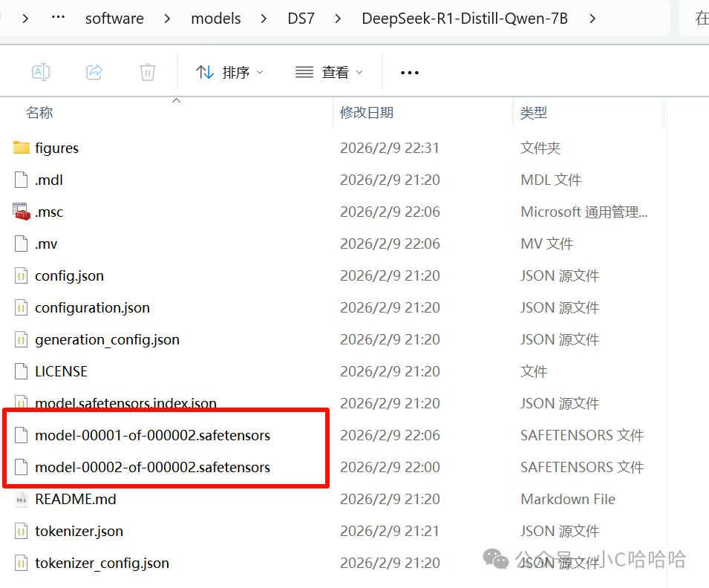
Task: Click the Share icon in toolbar
Action: 94,72
